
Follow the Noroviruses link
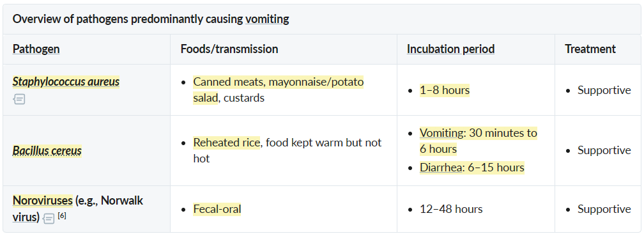coord(43,200)
